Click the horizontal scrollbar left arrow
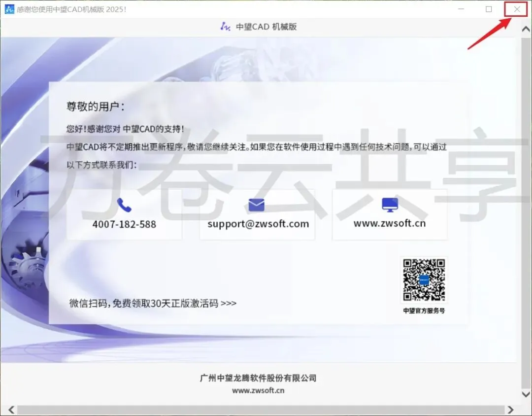The image size is (532, 416). [x=11, y=410]
